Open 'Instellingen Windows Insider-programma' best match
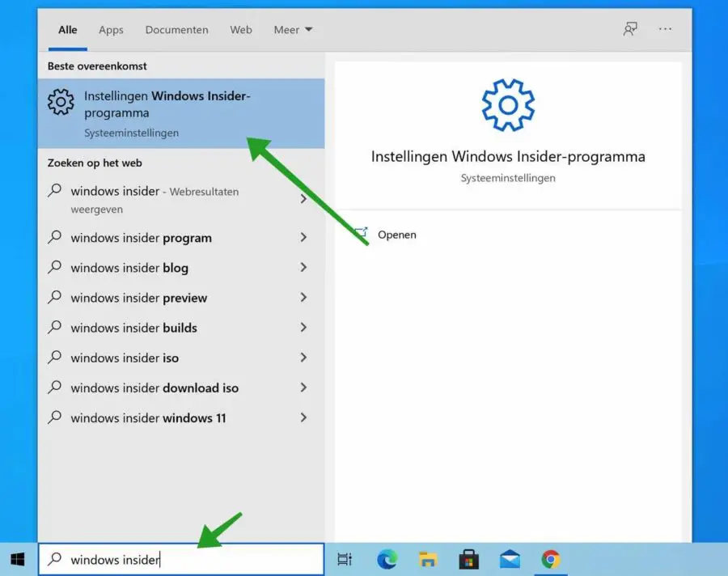The image size is (728, 576). tap(181, 113)
